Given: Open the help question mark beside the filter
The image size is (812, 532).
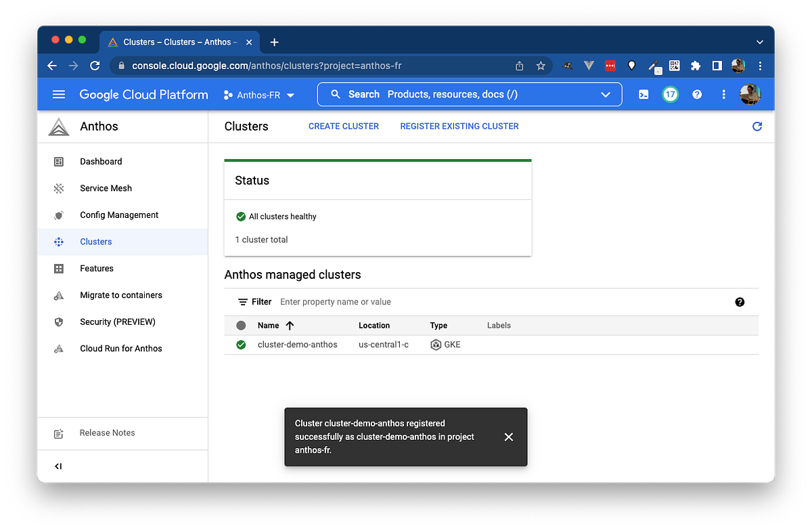Looking at the screenshot, I should pyautogui.click(x=740, y=302).
